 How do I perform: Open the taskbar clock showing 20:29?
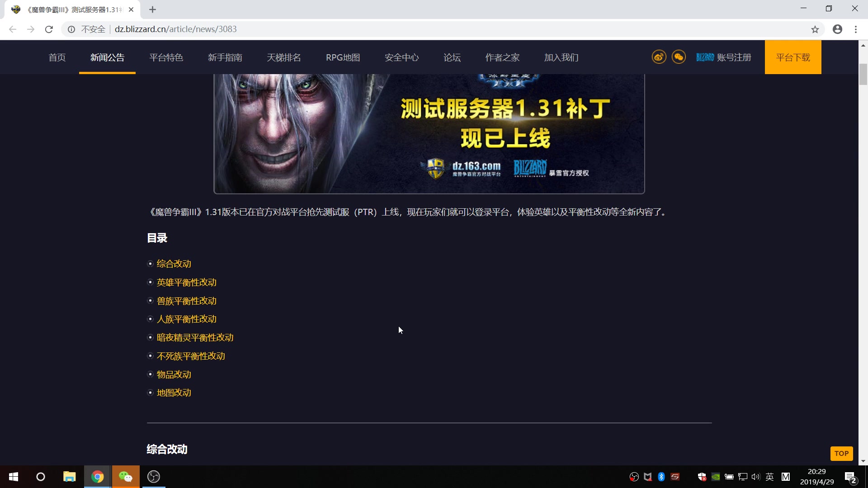pos(817,477)
